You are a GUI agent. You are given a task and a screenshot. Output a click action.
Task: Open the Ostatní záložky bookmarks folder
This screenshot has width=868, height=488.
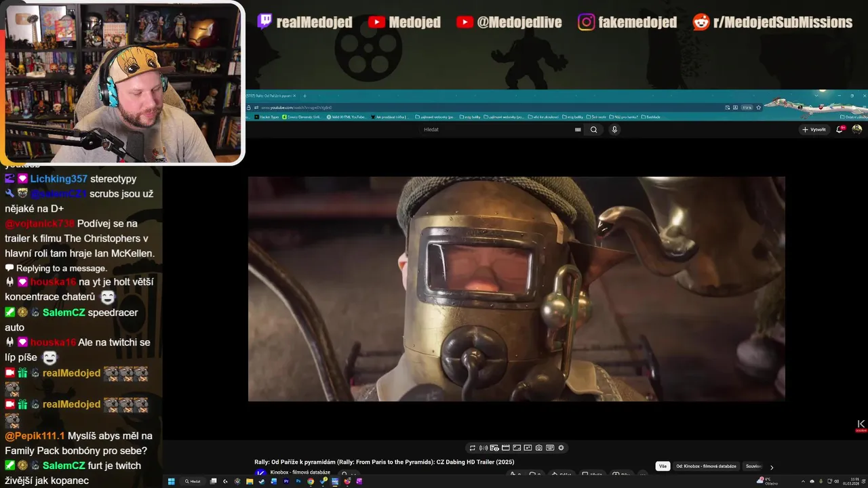852,117
